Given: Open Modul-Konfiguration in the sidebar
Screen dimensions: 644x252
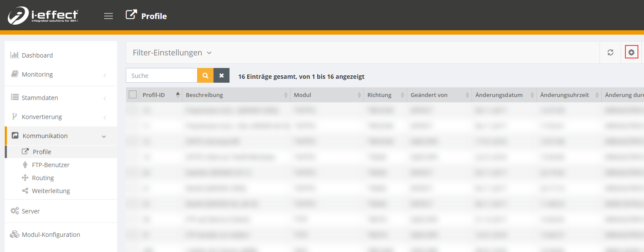Looking at the screenshot, I should pos(51,235).
